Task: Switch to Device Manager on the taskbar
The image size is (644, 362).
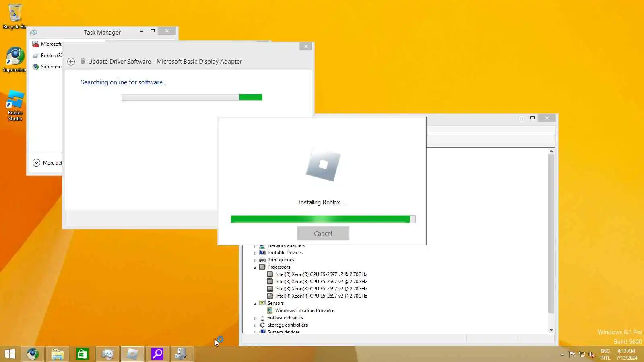Action: click(x=182, y=354)
